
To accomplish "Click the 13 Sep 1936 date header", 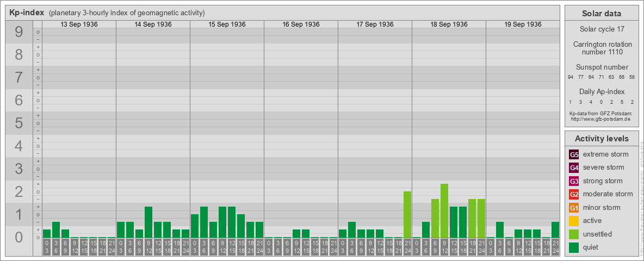I will click(x=79, y=24).
